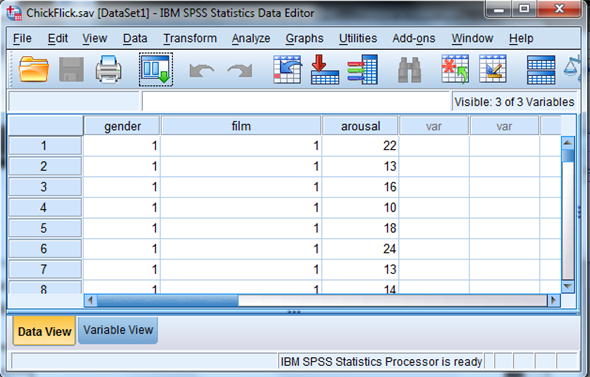Screen dimensions: 590x377
Task: Click the gender cell in row 6
Action: tap(122, 249)
